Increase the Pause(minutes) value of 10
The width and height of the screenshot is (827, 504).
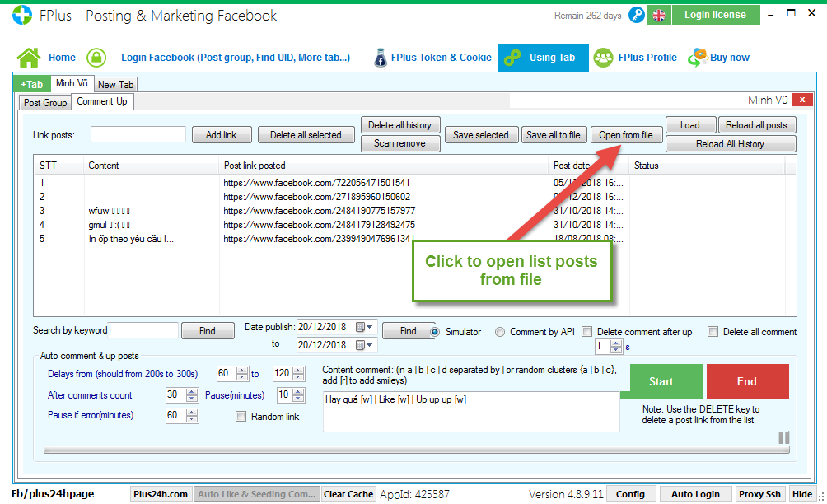[299, 392]
